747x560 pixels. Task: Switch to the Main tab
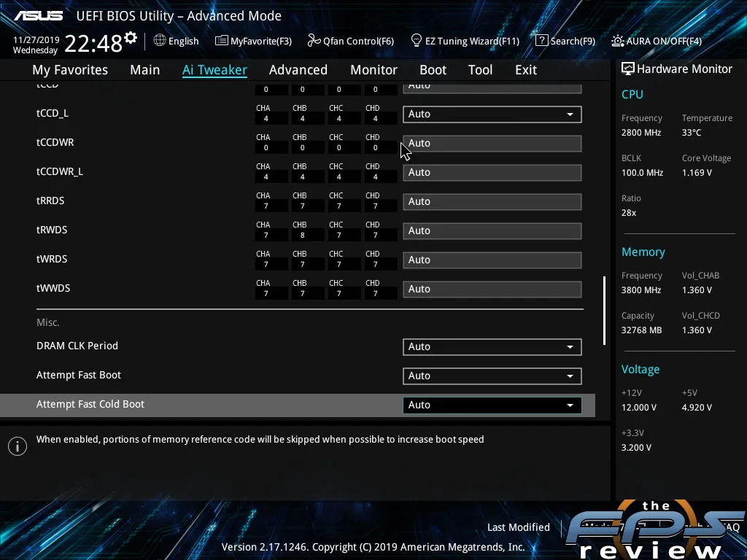[x=145, y=70]
